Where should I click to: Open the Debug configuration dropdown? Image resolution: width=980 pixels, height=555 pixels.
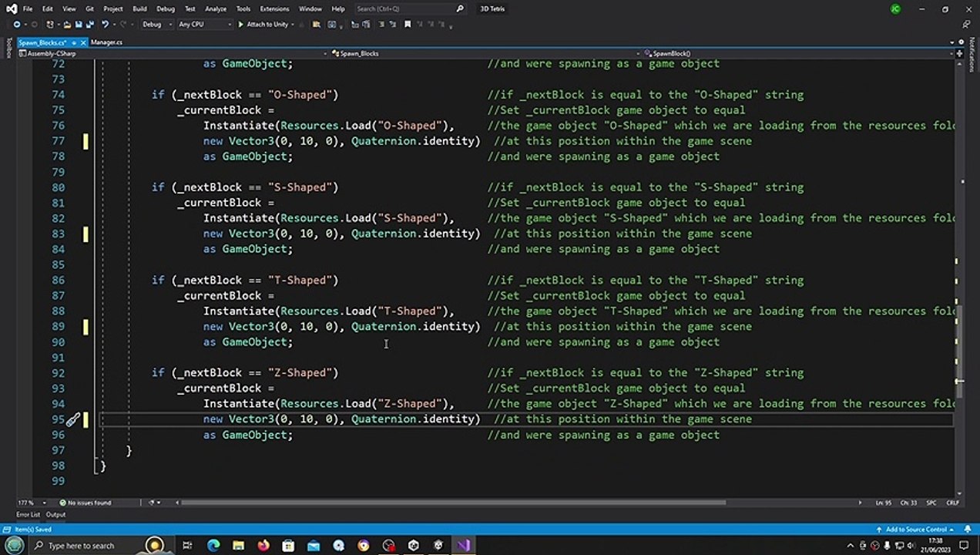(x=156, y=25)
